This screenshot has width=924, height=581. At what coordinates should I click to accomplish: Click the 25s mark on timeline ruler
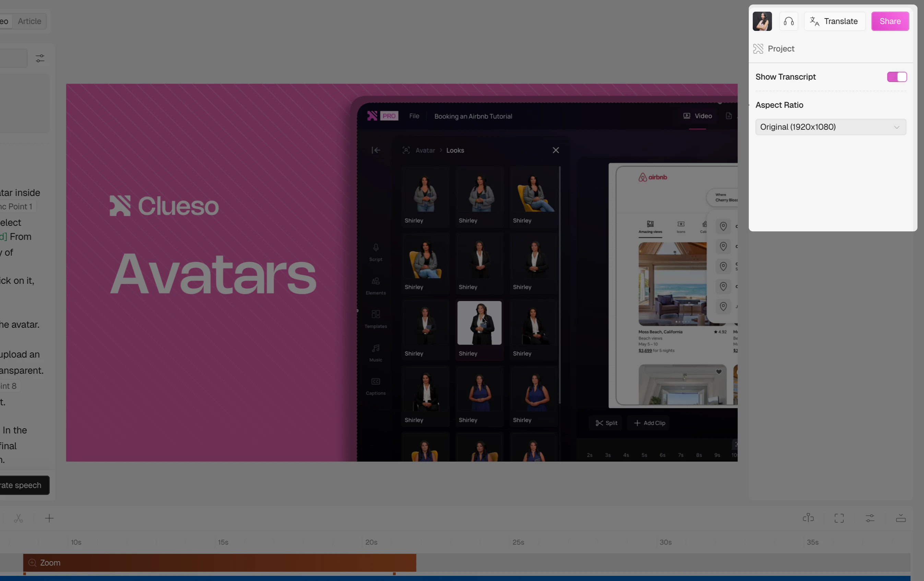point(518,542)
